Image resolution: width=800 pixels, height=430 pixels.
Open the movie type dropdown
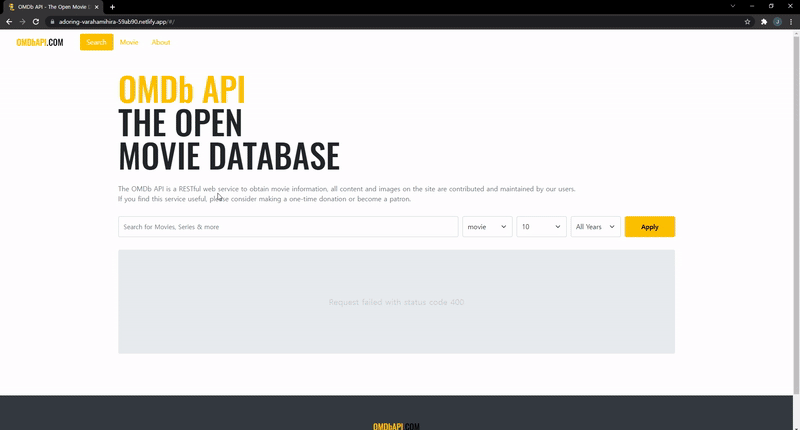point(487,227)
